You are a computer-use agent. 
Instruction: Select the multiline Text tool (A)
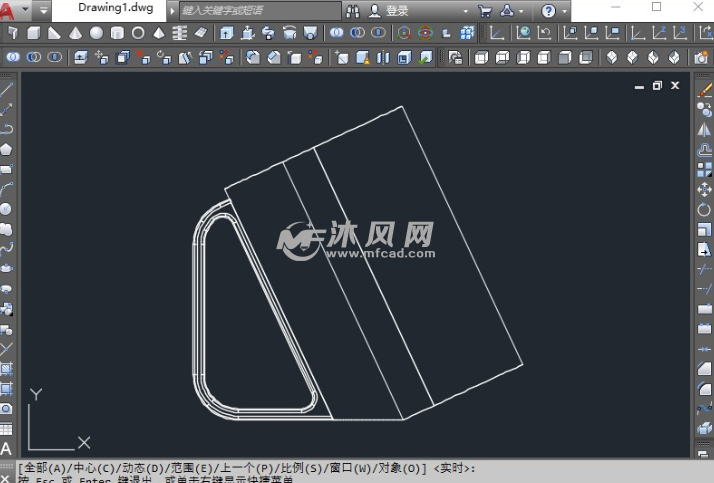pos(6,449)
